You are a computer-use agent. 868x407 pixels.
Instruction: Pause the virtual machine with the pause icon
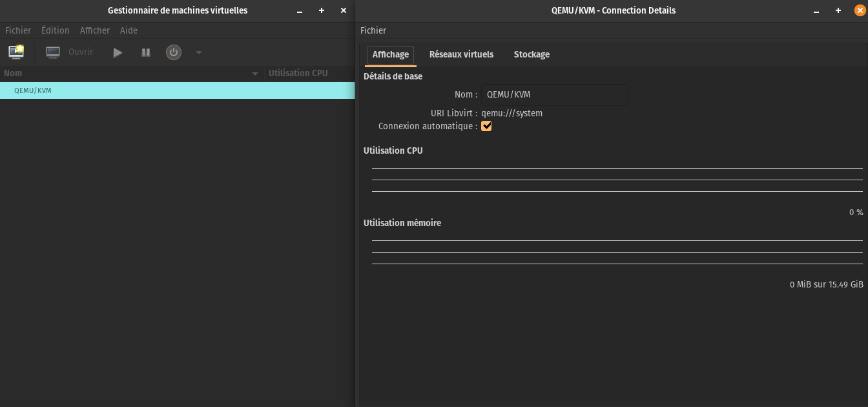(146, 52)
